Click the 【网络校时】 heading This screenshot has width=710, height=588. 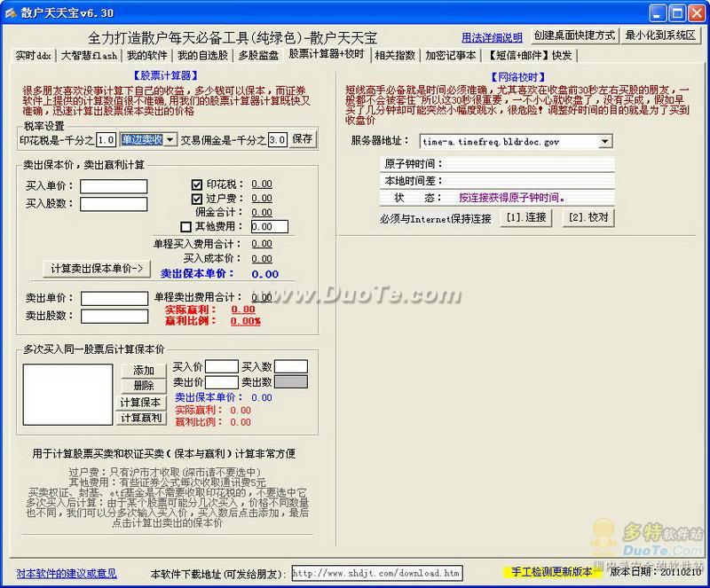[518, 77]
